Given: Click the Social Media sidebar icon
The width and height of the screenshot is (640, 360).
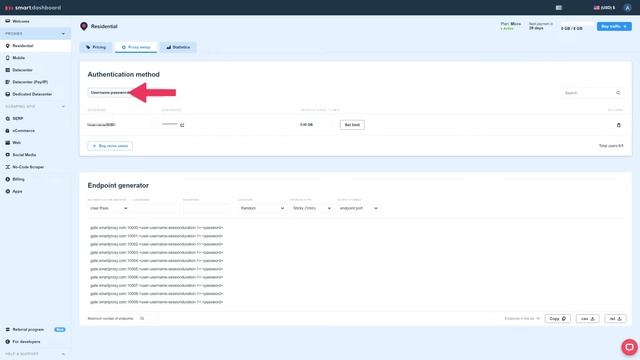Looking at the screenshot, I should coord(7,155).
